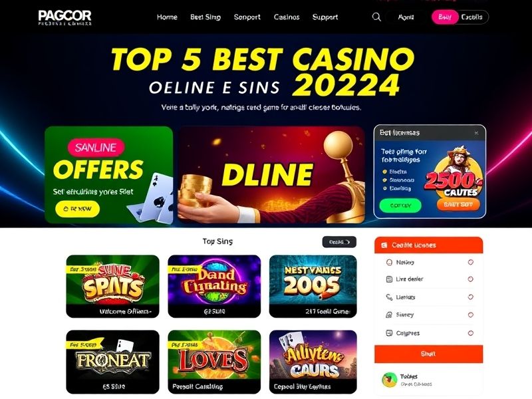Click the icon beside Nating in sidebar
This screenshot has height=399, width=532.
[x=389, y=262]
